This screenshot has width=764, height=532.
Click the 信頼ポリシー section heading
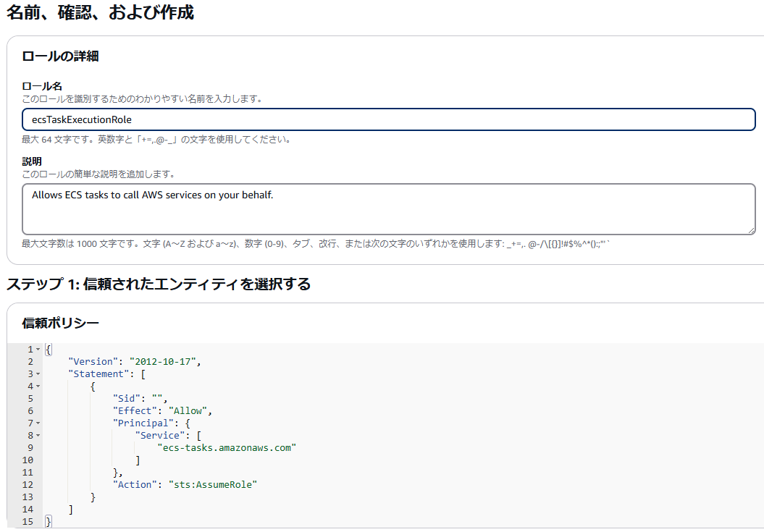60,323
